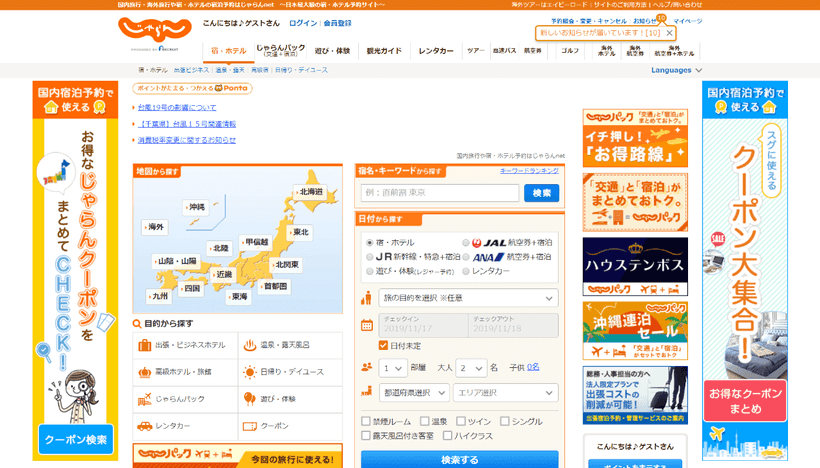Switch to the じゃらんパック tab
820x468 pixels.
pyautogui.click(x=280, y=51)
